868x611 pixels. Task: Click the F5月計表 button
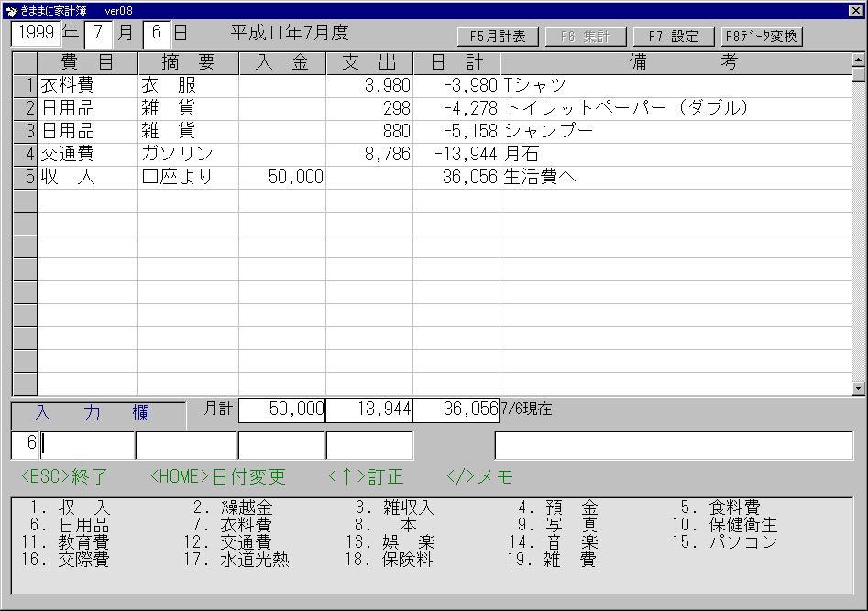[x=498, y=37]
